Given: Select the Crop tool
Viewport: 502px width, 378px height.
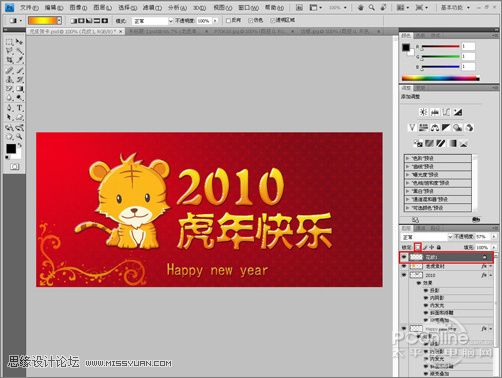Looking at the screenshot, I should point(9,60).
